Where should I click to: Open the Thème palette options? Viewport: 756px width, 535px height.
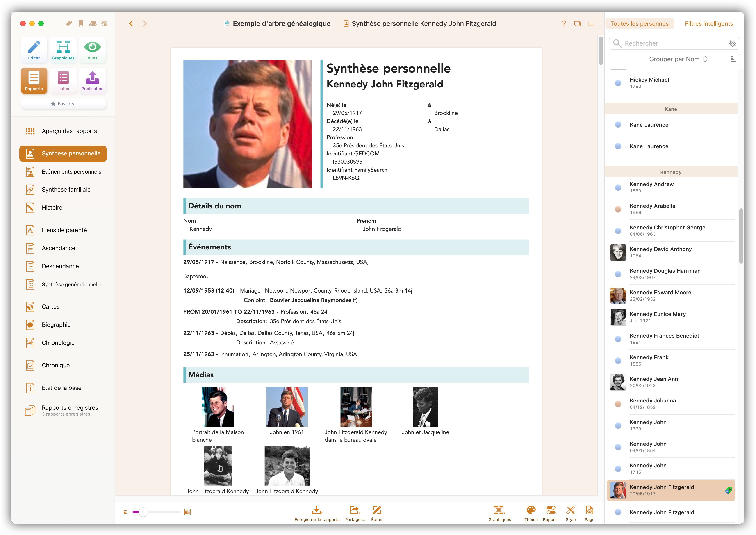(531, 513)
